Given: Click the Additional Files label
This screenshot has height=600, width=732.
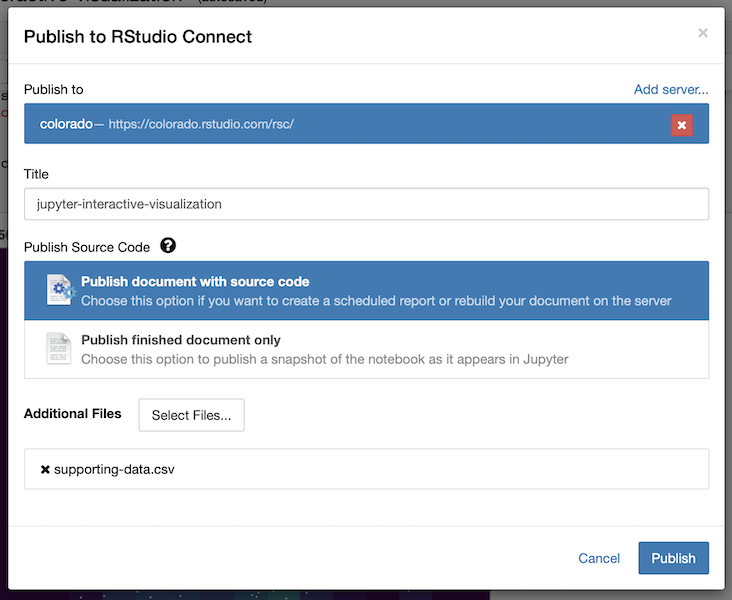Looking at the screenshot, I should pyautogui.click(x=73, y=414).
